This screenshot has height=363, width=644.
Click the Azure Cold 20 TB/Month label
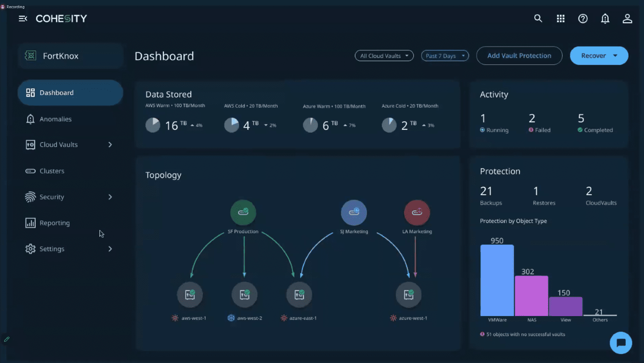[410, 106]
